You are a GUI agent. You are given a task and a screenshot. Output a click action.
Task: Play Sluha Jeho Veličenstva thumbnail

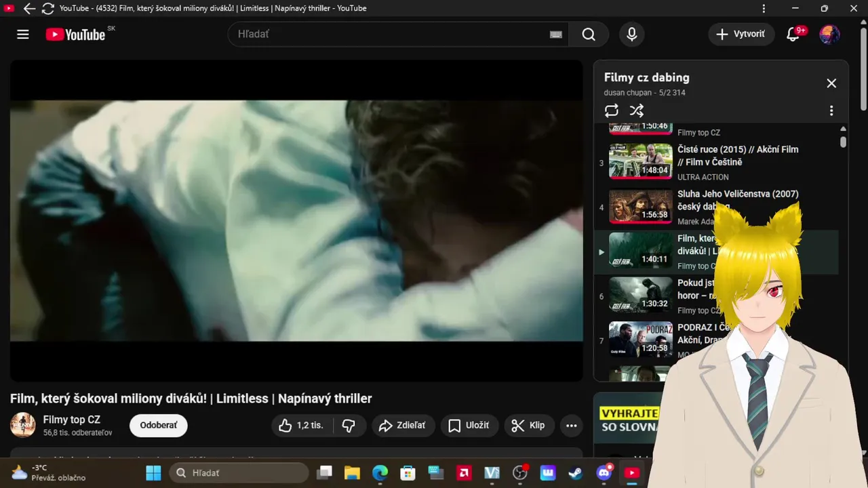click(641, 206)
